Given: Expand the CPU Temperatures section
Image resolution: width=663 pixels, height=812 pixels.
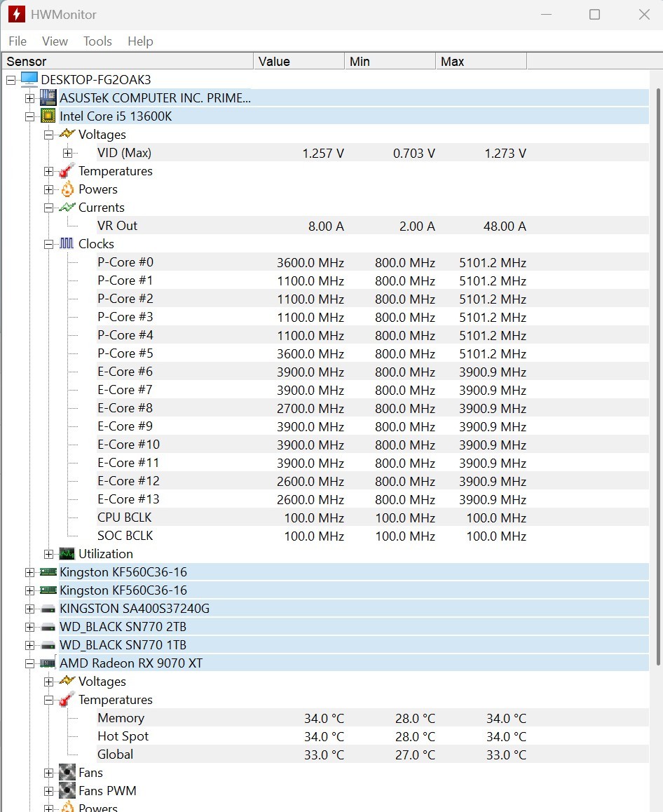Looking at the screenshot, I should coord(48,171).
